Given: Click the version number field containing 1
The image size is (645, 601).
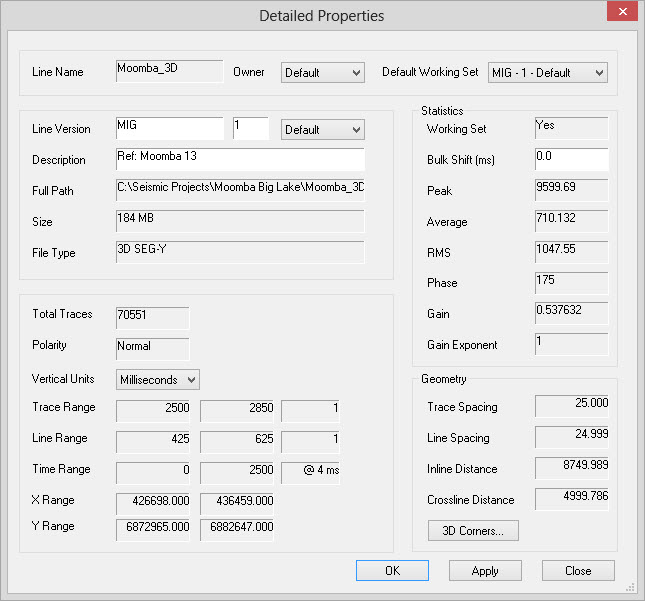Looking at the screenshot, I should point(250,129).
